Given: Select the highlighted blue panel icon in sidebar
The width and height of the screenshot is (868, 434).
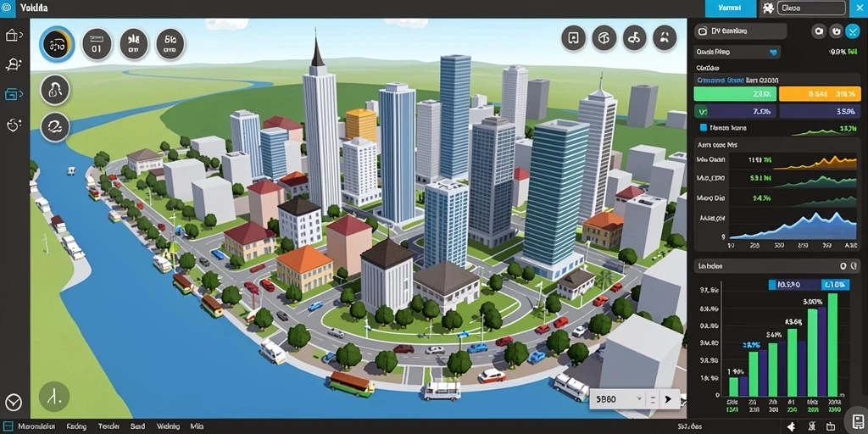Looking at the screenshot, I should (11, 94).
